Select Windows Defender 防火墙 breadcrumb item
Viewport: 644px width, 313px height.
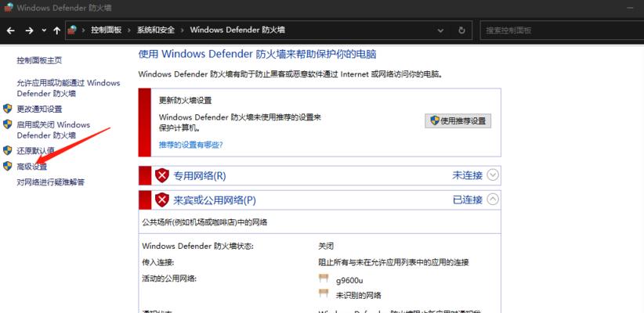click(237, 30)
